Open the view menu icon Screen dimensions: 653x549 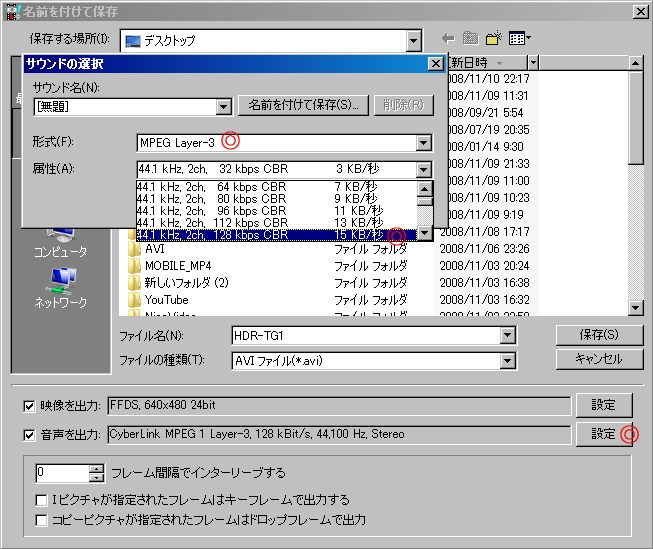520,38
